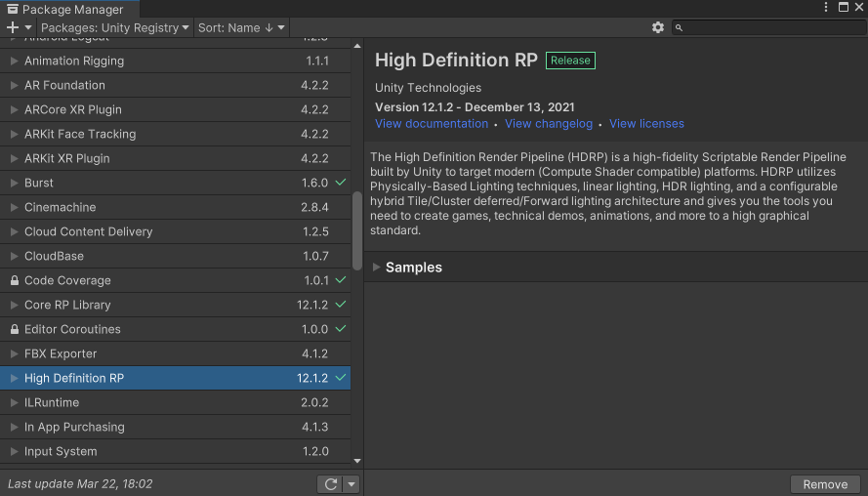Click the lock icon beside Editor Coroutines
Viewport: 868px width, 496px height.
click(x=15, y=330)
